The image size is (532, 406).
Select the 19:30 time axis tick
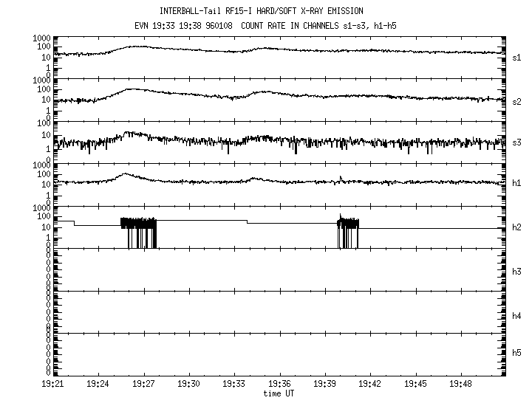(189, 385)
